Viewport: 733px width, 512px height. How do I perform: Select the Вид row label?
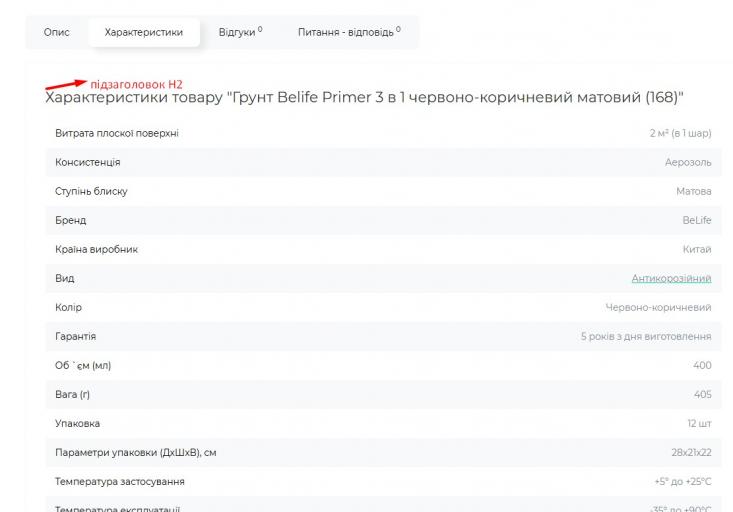point(65,278)
